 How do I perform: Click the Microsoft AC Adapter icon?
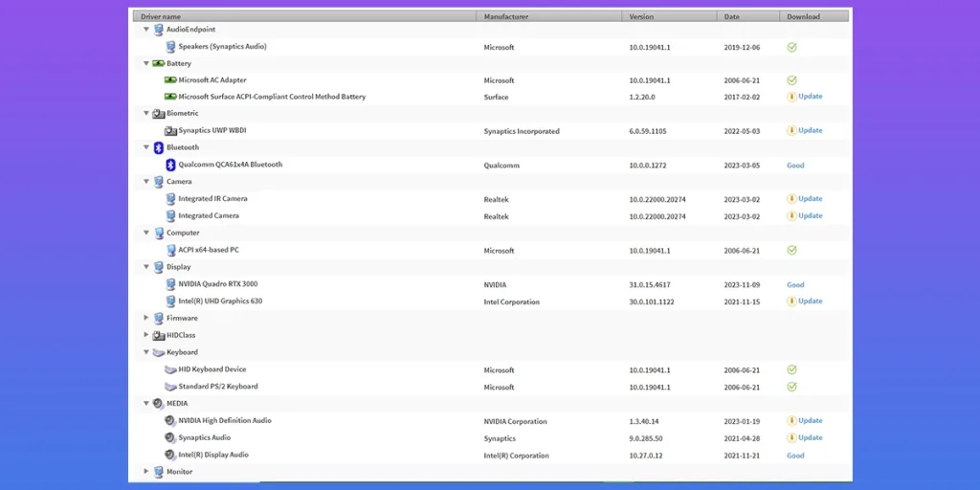click(170, 80)
